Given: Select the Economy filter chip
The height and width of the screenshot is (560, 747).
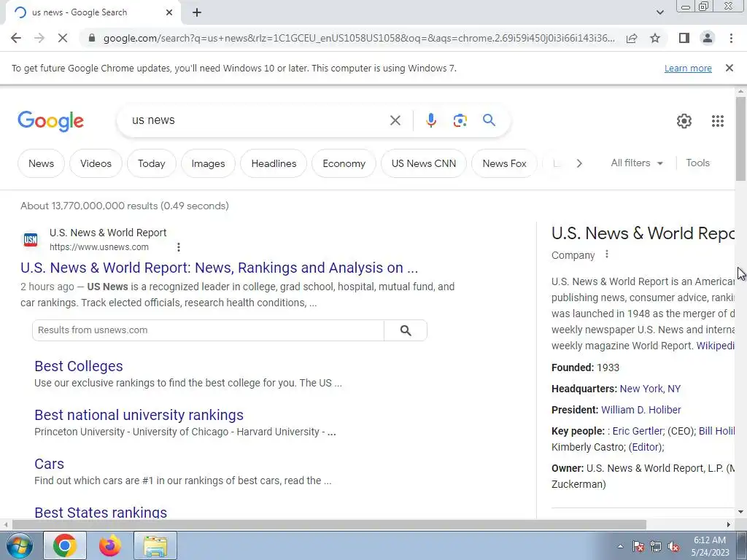Looking at the screenshot, I should (344, 163).
